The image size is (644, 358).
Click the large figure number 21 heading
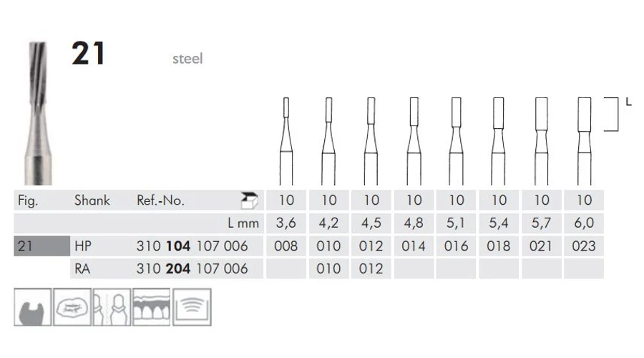[88, 54]
